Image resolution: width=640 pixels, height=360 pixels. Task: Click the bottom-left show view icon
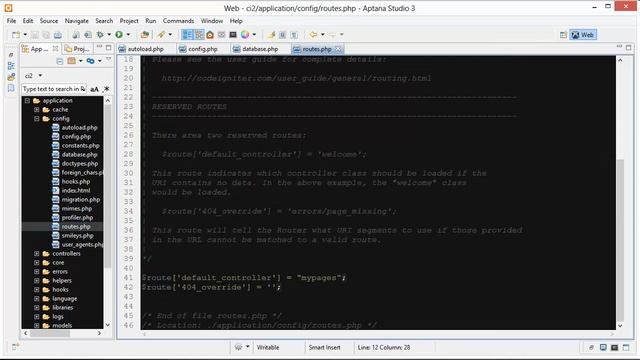[15, 347]
